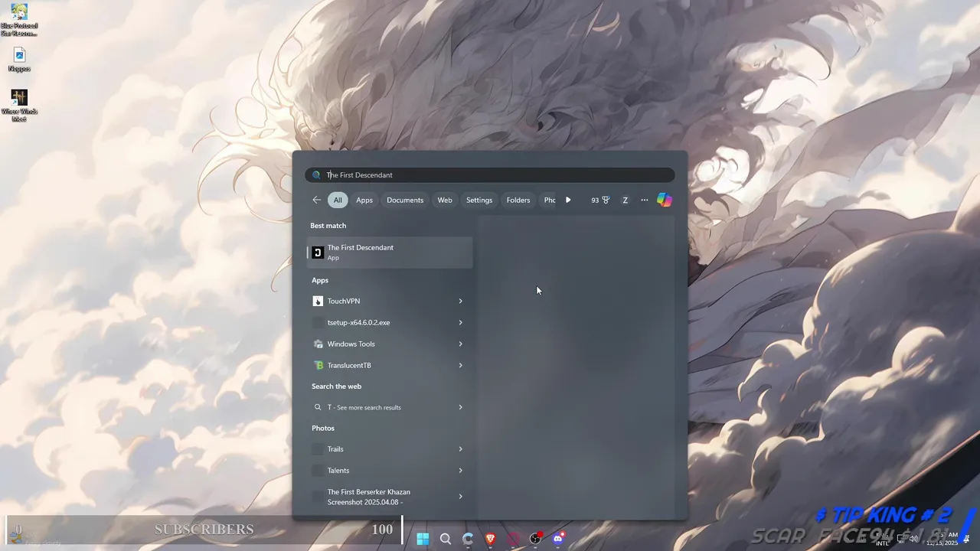Switch to the Web filter tab
Screen dimensions: 980x551
pos(445,200)
